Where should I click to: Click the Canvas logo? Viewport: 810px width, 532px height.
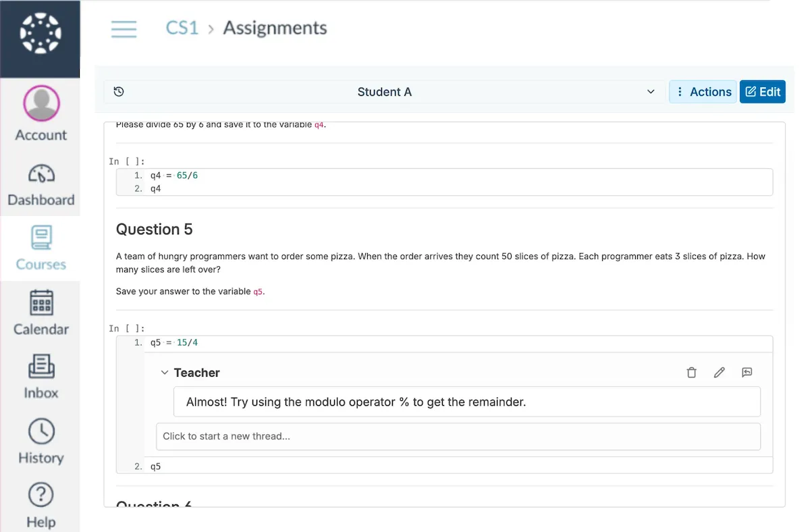[40, 37]
